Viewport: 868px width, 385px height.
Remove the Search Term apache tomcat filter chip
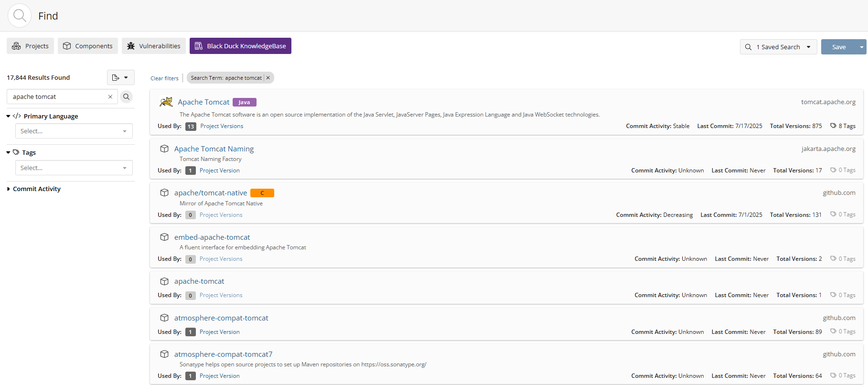(x=268, y=78)
